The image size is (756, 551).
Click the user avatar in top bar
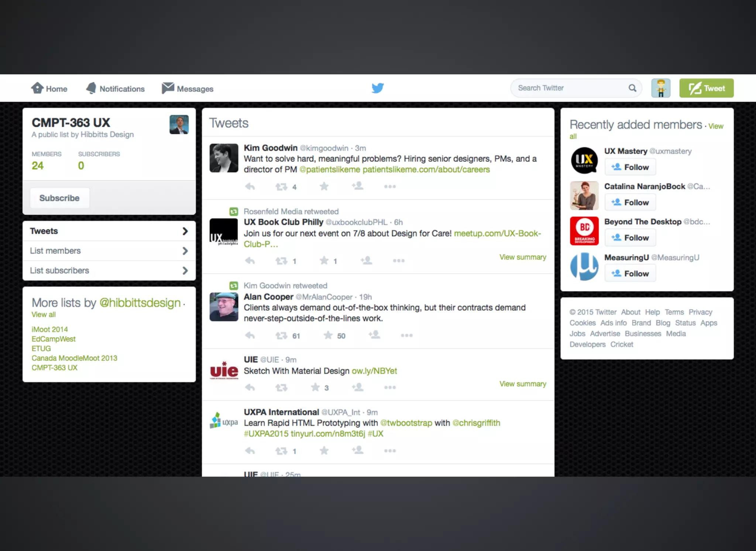click(660, 88)
